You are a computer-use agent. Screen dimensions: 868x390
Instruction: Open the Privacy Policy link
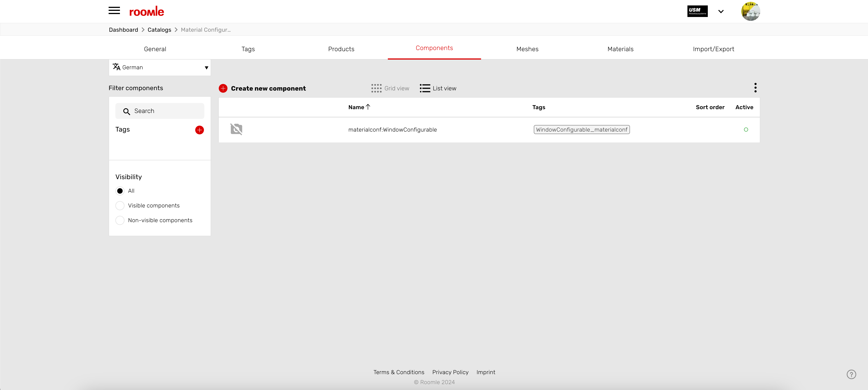tap(450, 372)
